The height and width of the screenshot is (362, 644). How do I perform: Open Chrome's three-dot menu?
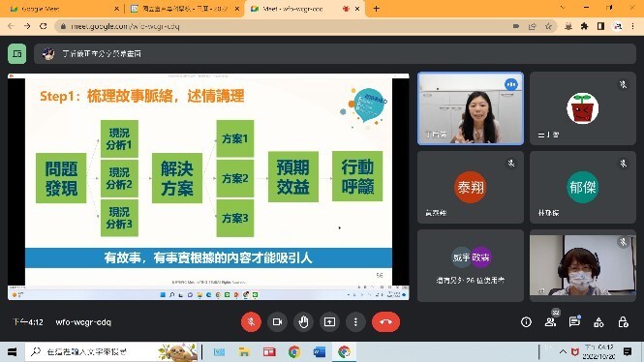click(x=633, y=26)
